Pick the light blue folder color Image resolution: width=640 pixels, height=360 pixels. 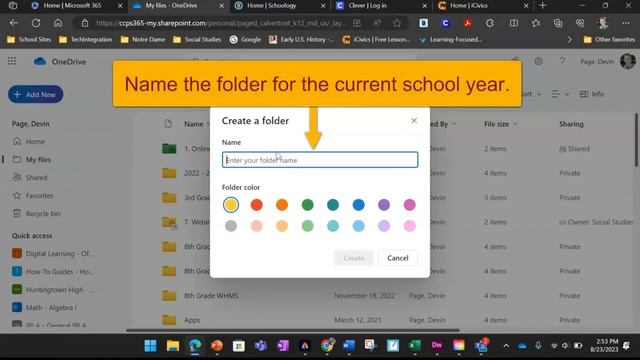[x=358, y=226]
